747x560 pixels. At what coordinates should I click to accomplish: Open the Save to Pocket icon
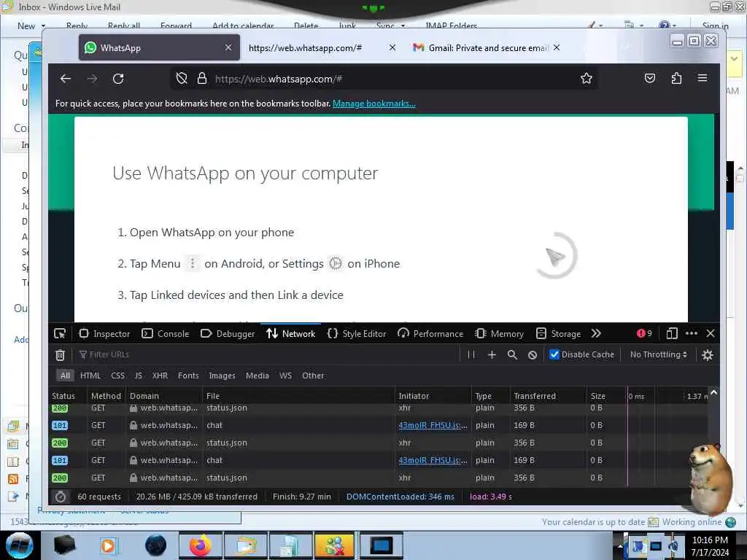click(650, 79)
